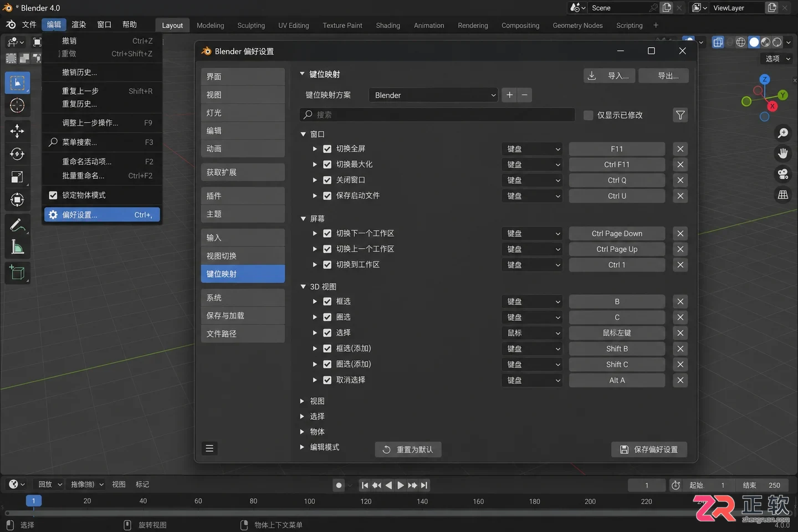
Task: Jump to timeline start playback button
Action: 365,485
